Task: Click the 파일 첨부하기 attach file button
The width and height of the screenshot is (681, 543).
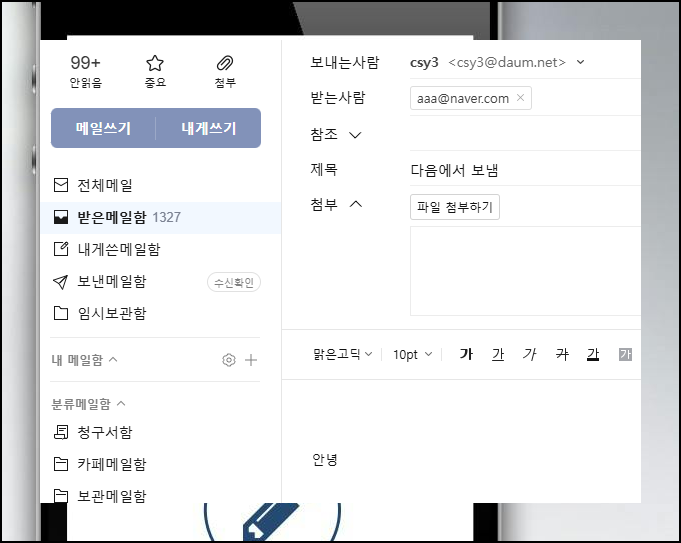Action: 455,207
